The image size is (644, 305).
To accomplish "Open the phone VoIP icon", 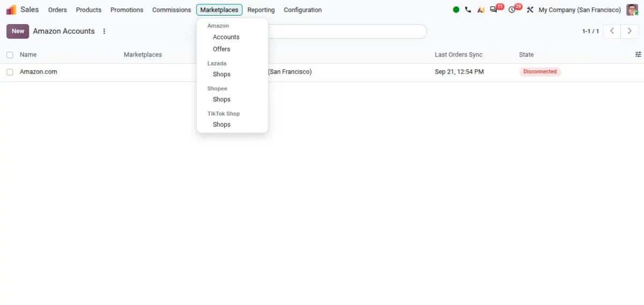I will pos(468,10).
